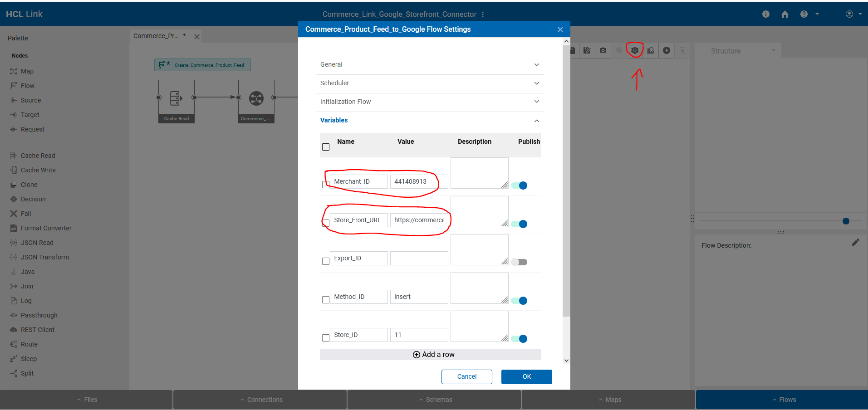Enable Publish switch for Export_ID
868x410 pixels.
(519, 262)
